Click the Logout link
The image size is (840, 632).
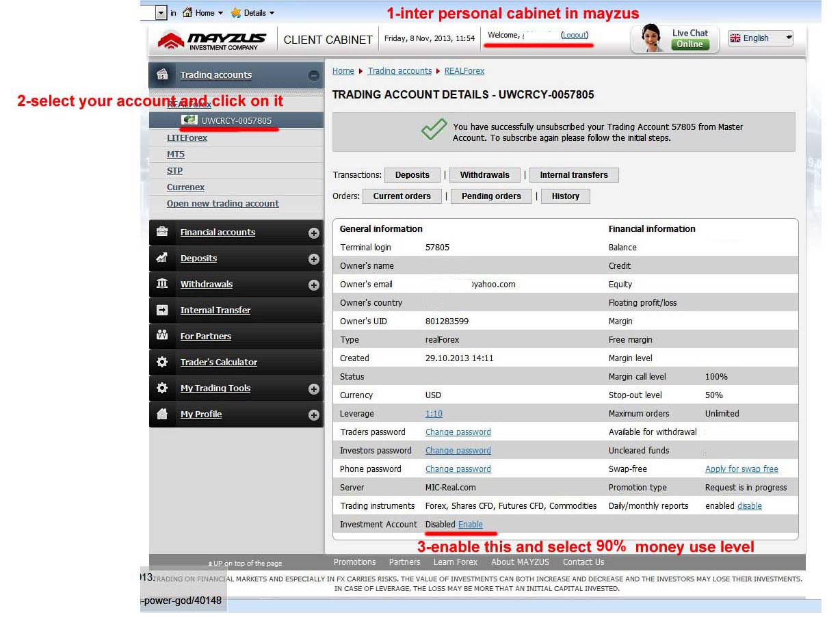(x=575, y=35)
